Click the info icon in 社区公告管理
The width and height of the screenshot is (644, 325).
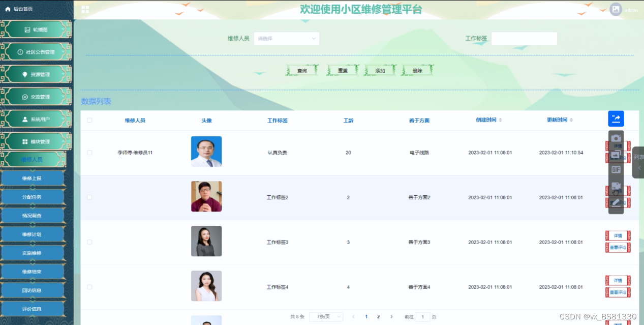pos(20,52)
